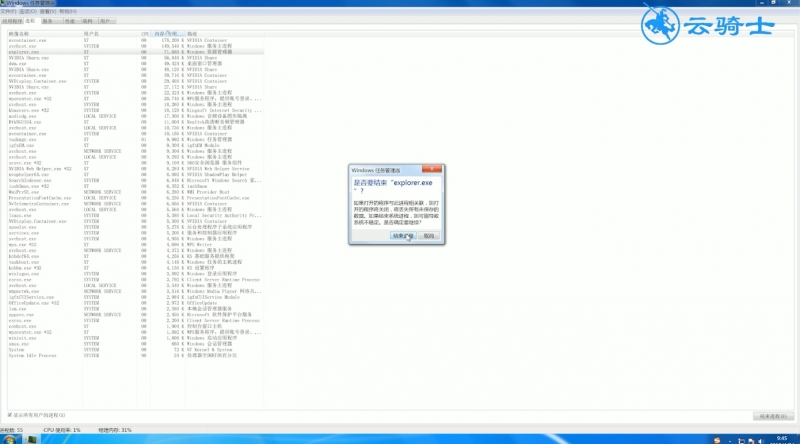The image size is (800, 444).
Task: Select the taskhost.exe process row
Action: [x=135, y=262]
